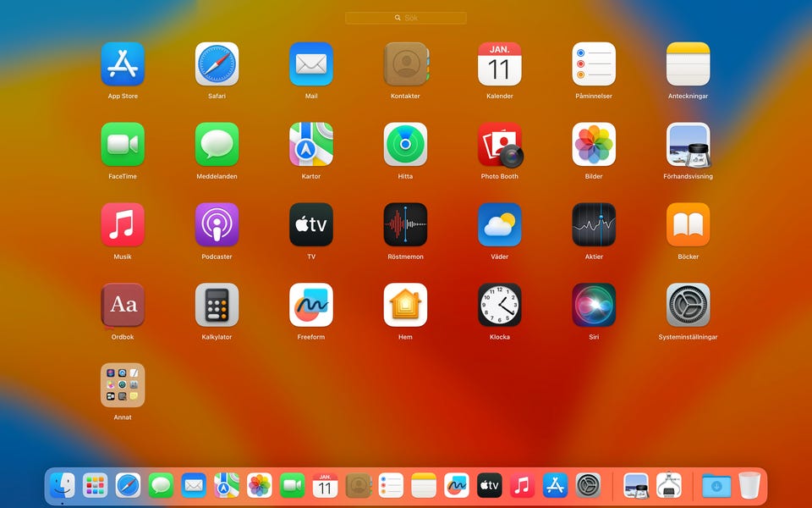Open Photos from the Dock
Screen dimensions: 812x508
pyautogui.click(x=260, y=486)
